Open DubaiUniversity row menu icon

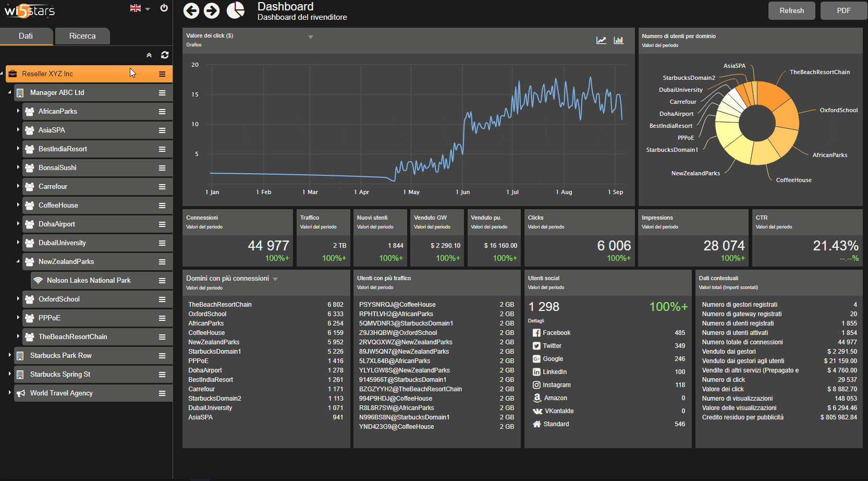162,243
